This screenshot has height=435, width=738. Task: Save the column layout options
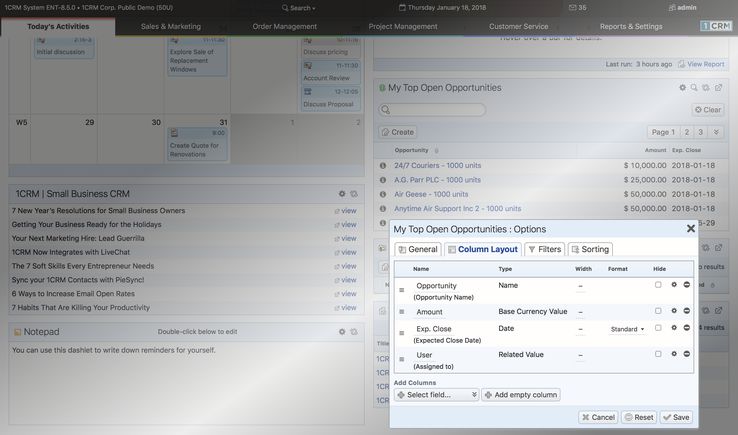676,417
